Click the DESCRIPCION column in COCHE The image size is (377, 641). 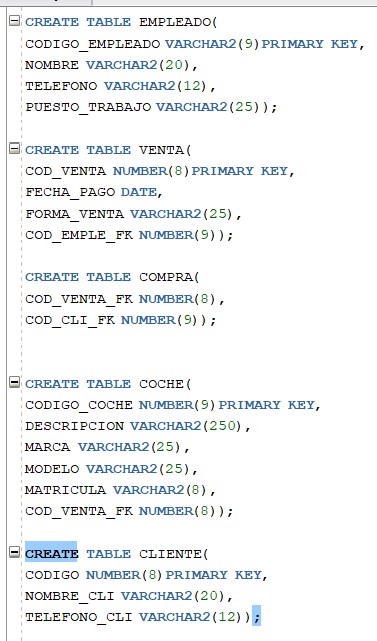click(74, 426)
